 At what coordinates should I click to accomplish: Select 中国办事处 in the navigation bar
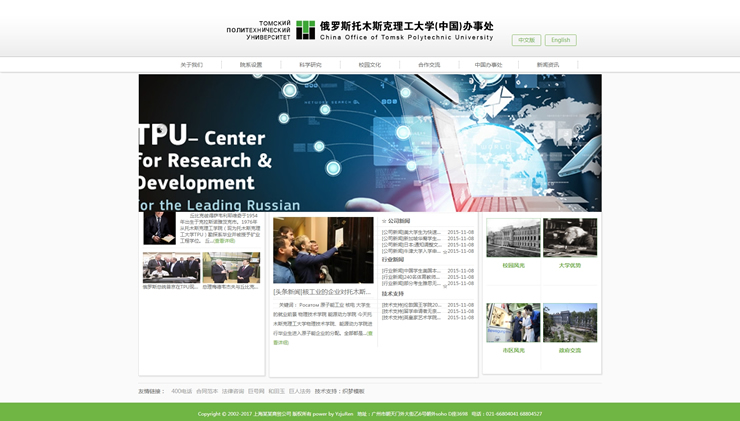[488, 65]
